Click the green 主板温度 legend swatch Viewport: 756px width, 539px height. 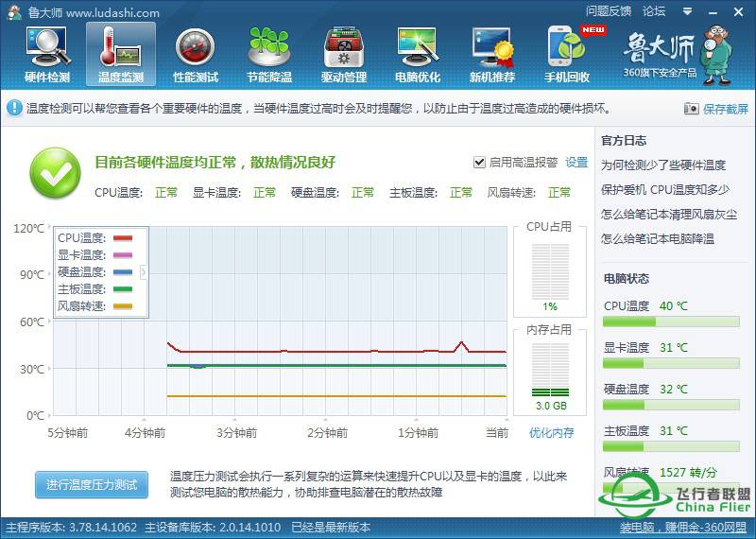(123, 289)
